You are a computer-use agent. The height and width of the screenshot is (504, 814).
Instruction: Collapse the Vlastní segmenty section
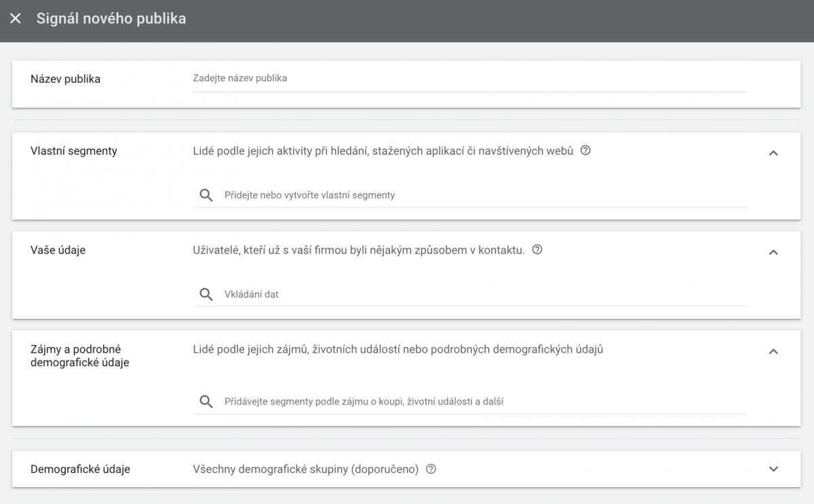773,153
